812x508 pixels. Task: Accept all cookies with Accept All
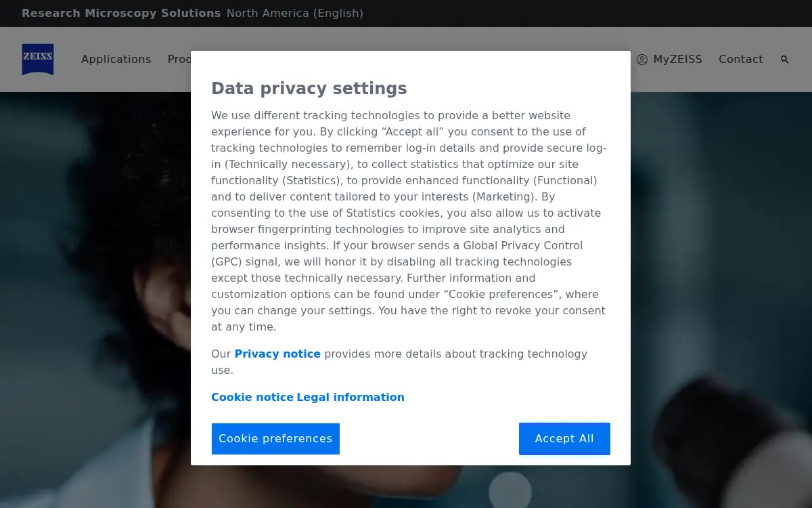pyautogui.click(x=564, y=439)
